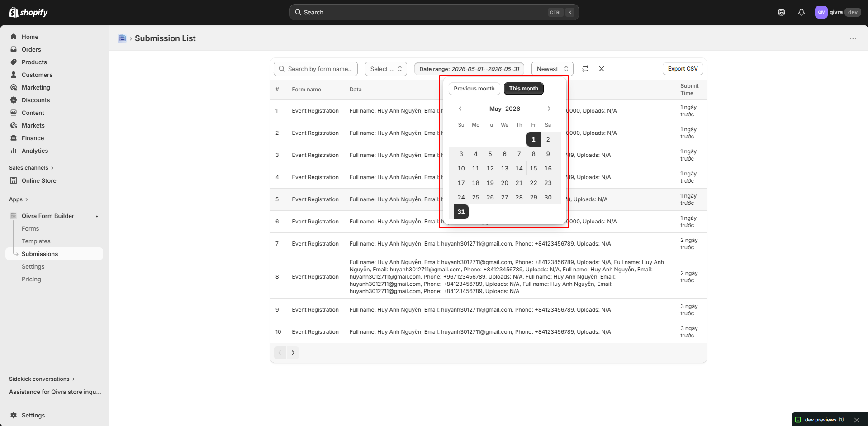Select May 31 in the calendar
The image size is (868, 426).
(461, 212)
